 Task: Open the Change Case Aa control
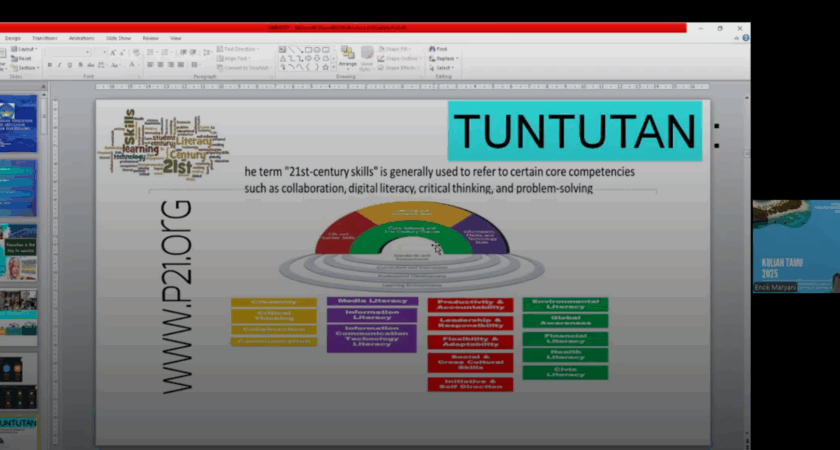116,64
